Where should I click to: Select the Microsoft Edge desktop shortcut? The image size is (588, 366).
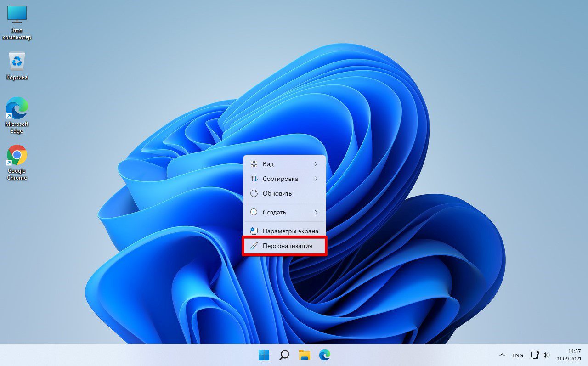click(17, 115)
